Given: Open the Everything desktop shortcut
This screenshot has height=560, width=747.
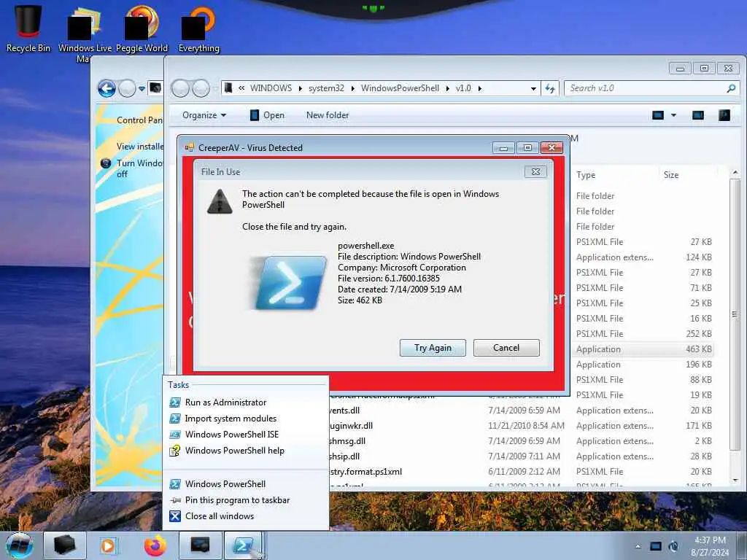Looking at the screenshot, I should 198,28.
